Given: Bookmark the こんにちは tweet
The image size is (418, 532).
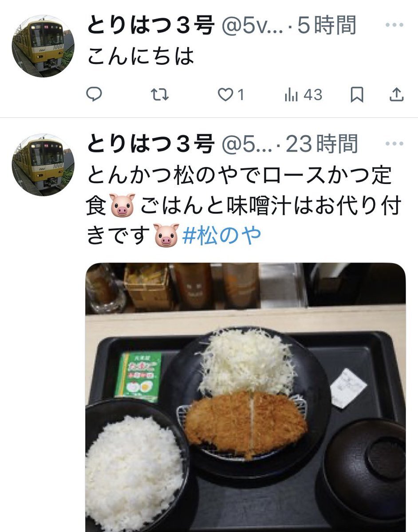Looking at the screenshot, I should pyautogui.click(x=357, y=94).
